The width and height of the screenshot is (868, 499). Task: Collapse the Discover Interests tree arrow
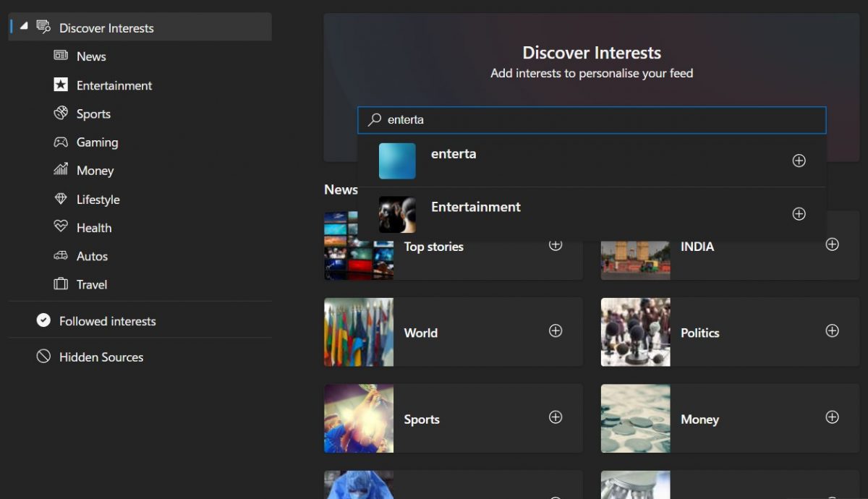tap(24, 27)
